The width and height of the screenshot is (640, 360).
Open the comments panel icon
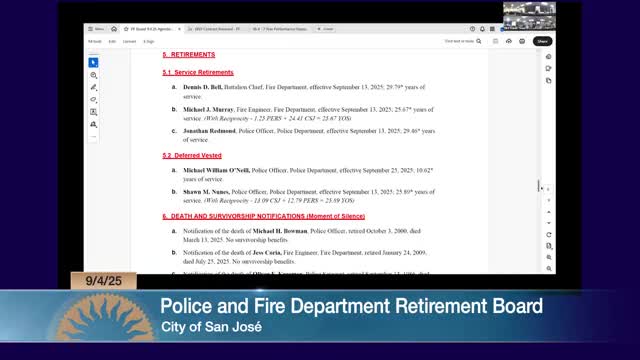549,69
